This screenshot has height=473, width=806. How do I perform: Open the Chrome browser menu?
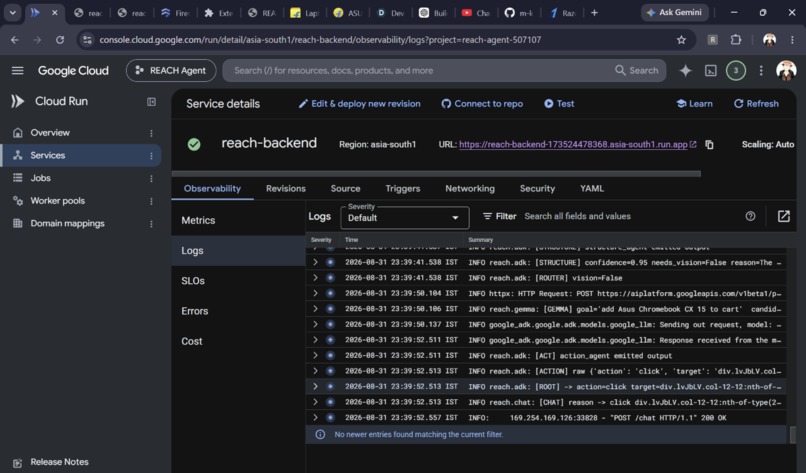[x=792, y=40]
